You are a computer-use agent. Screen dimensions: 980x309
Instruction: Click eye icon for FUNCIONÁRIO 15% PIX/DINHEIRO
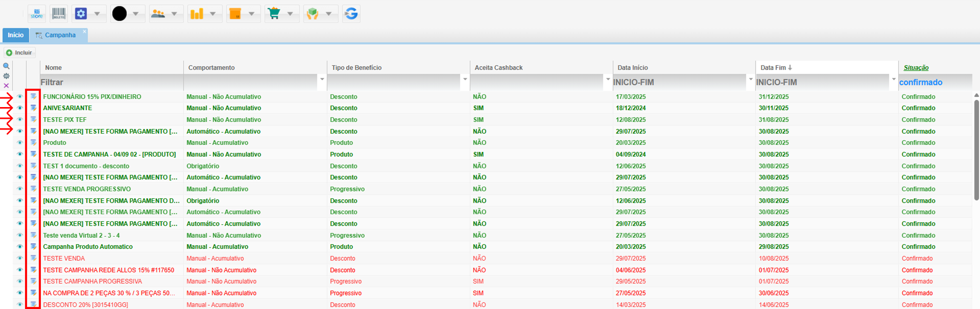pyautogui.click(x=20, y=96)
